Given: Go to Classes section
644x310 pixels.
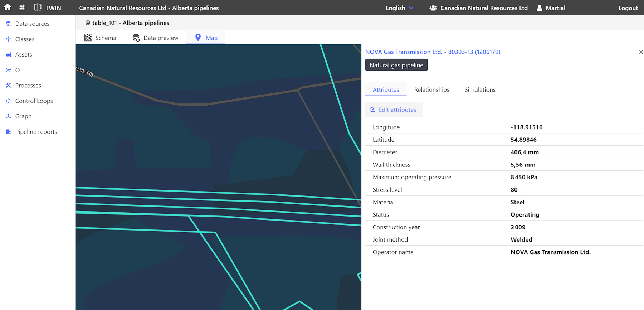Looking at the screenshot, I should [25, 39].
